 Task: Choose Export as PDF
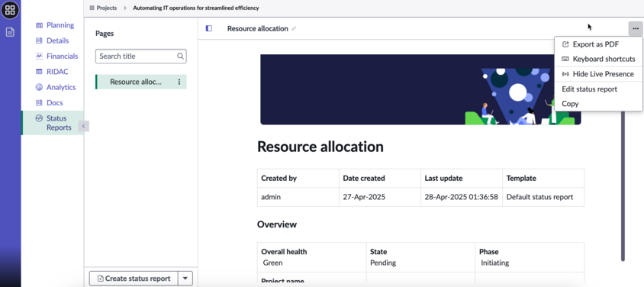598,44
